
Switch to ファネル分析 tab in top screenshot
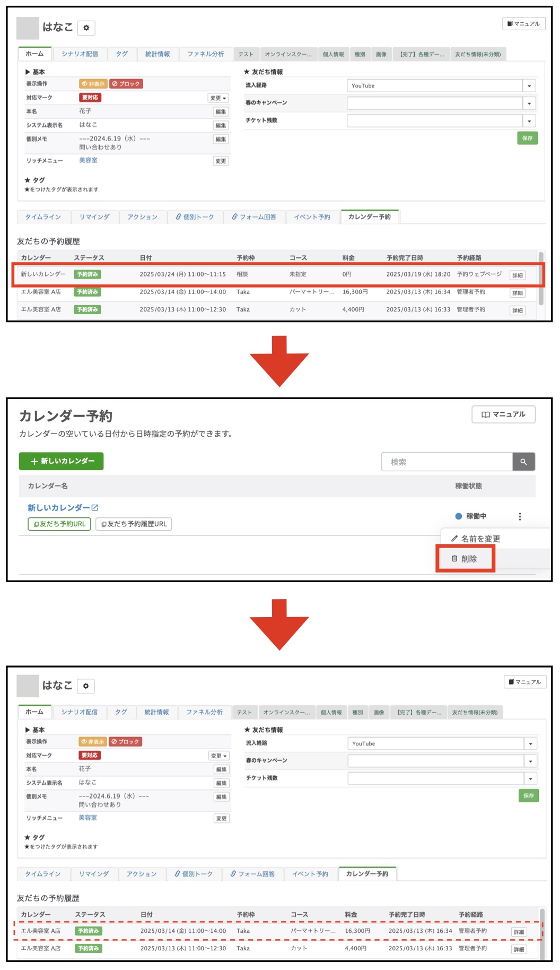pos(205,54)
